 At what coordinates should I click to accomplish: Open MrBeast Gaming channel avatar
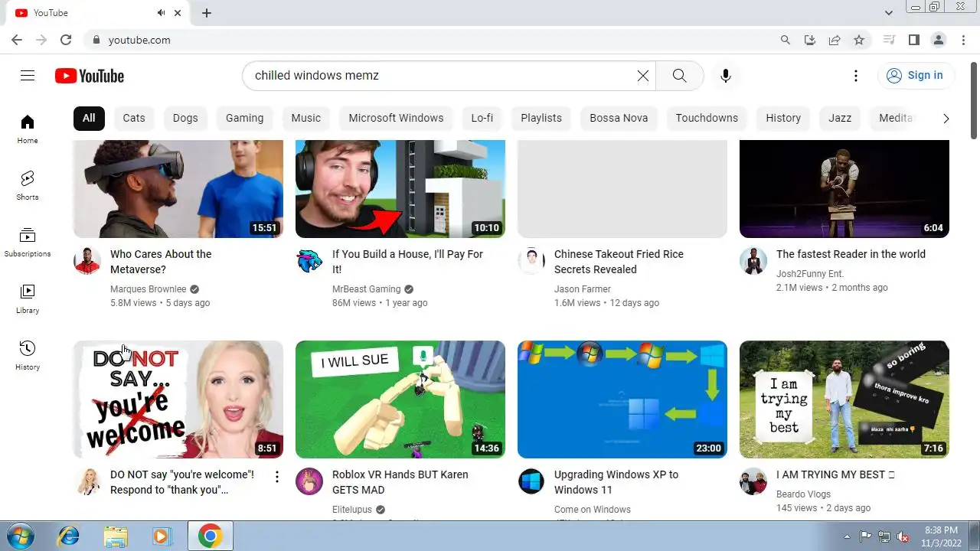[309, 261]
